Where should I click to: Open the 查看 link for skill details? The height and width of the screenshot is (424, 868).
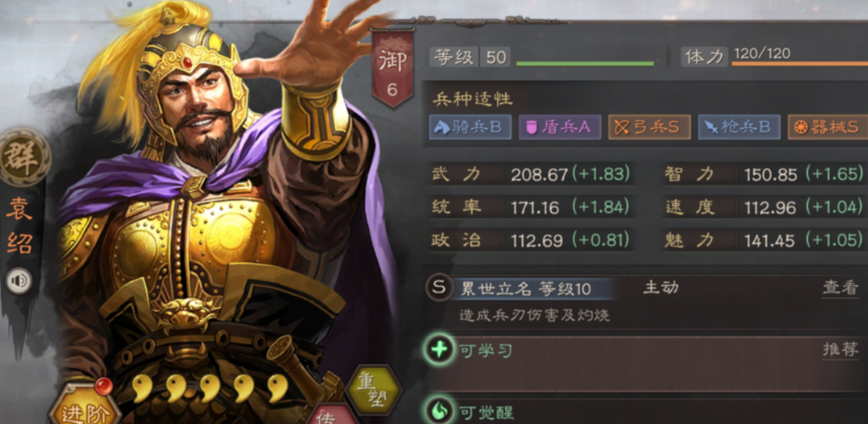coord(840,288)
